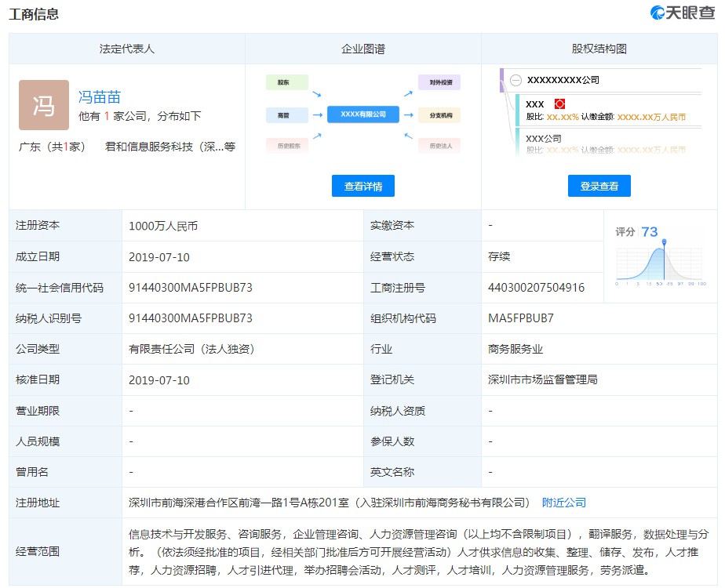Click the central XXXX有限公司 graph node
Screen dimensions: 725x588
click(x=363, y=114)
